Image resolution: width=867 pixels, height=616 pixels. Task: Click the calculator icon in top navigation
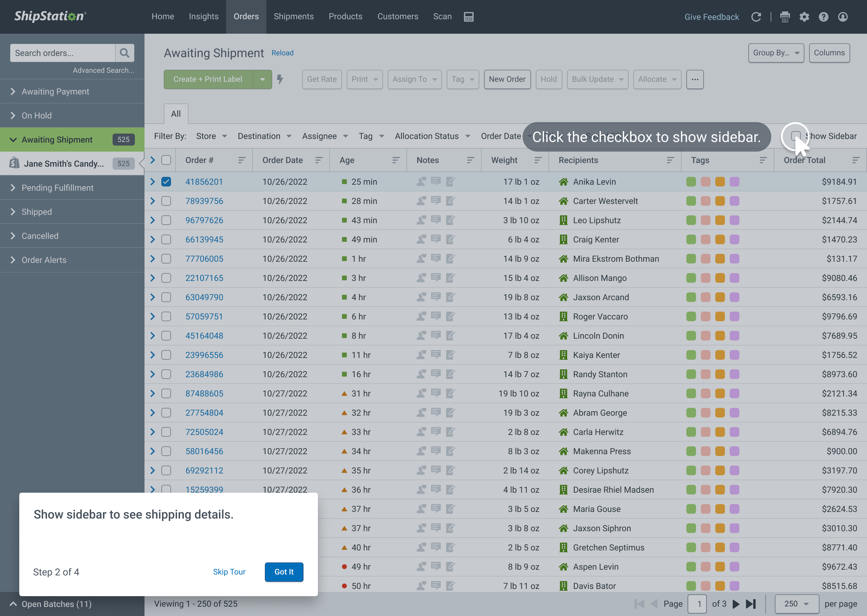[468, 17]
